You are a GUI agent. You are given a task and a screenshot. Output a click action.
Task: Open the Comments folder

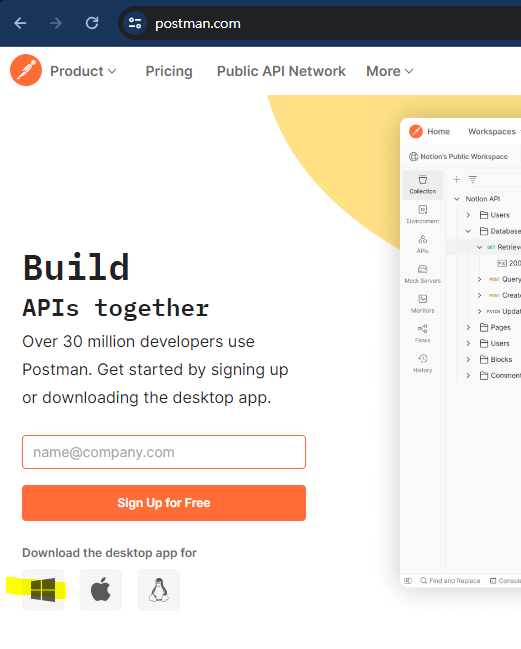500,375
